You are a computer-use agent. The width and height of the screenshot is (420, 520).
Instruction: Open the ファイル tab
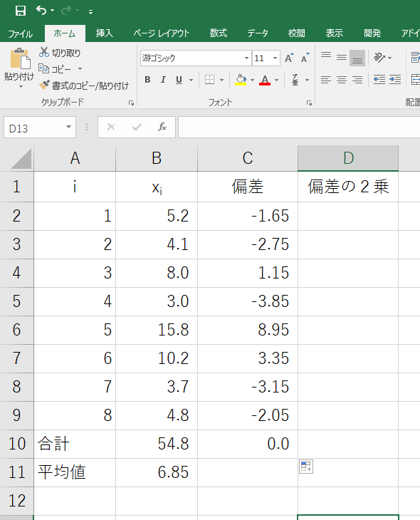pyautogui.click(x=21, y=33)
